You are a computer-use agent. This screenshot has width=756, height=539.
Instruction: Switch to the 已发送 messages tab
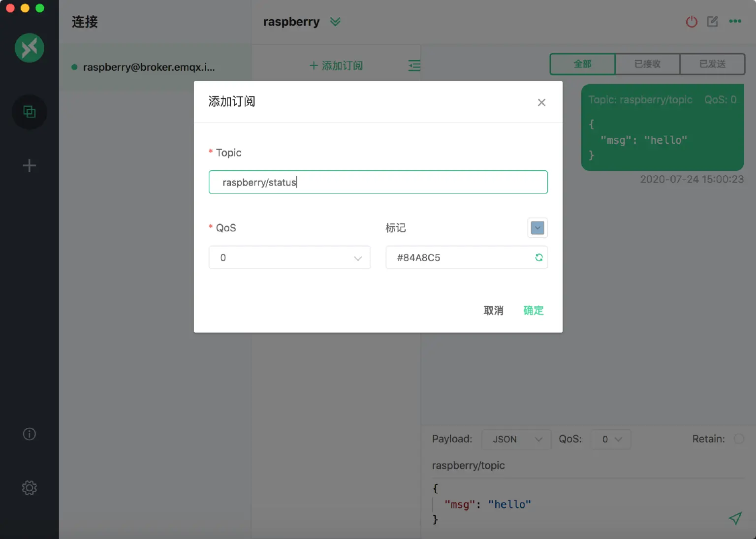[x=712, y=64]
